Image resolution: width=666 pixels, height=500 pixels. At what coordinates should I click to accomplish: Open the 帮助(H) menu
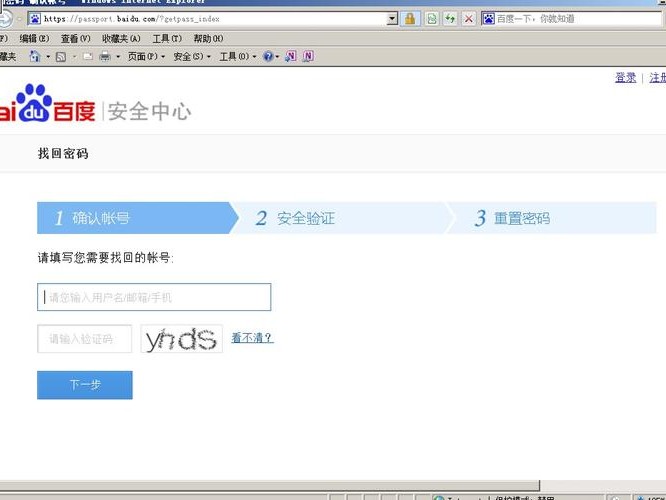point(208,39)
